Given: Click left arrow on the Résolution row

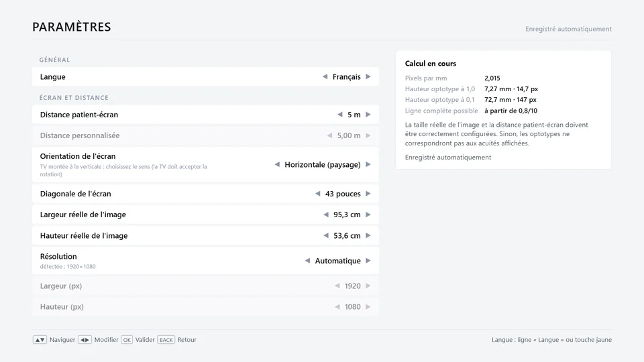Looking at the screenshot, I should (x=307, y=261).
